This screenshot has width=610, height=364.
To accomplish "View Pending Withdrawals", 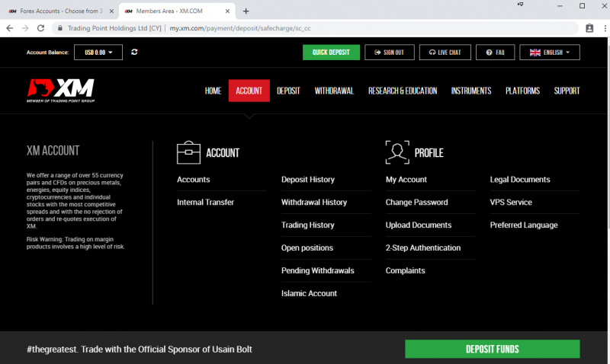I will 317,270.
